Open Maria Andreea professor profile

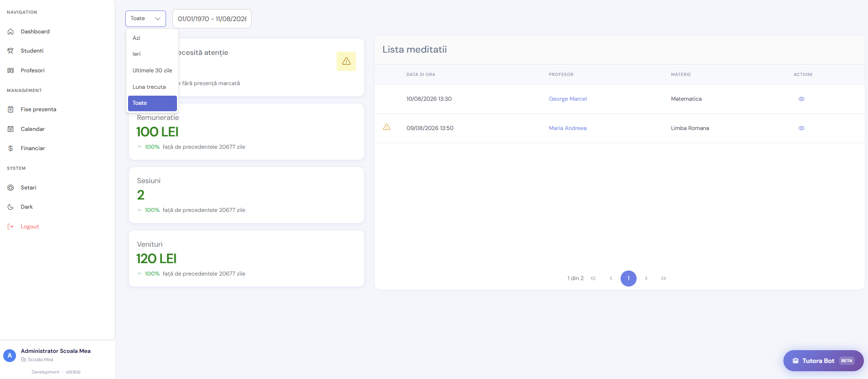click(568, 128)
